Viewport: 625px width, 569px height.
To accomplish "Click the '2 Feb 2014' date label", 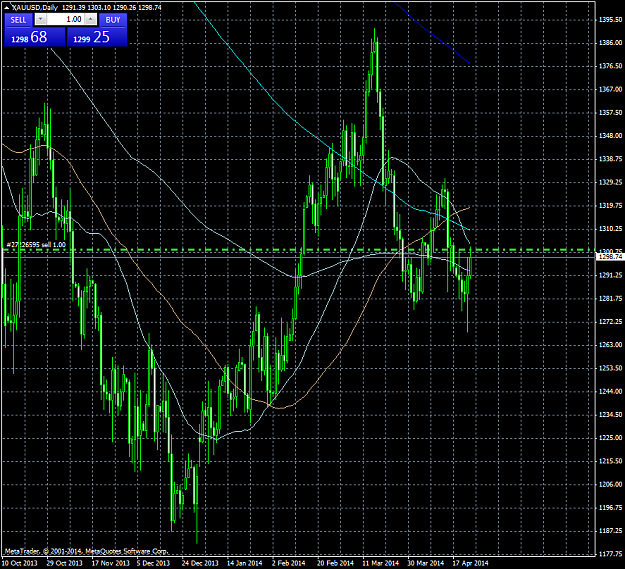I will pyautogui.click(x=289, y=563).
